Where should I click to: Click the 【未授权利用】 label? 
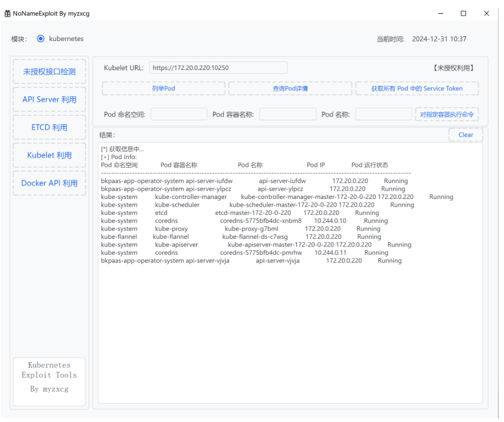(454, 68)
